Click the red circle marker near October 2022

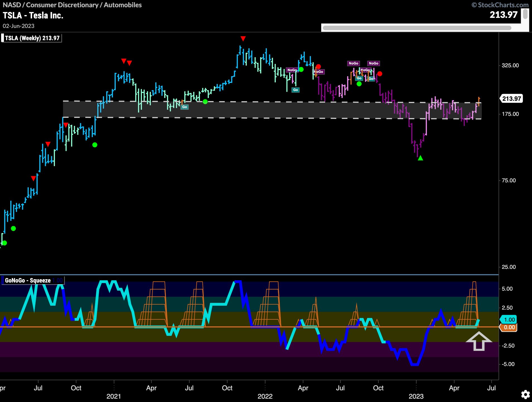click(380, 74)
